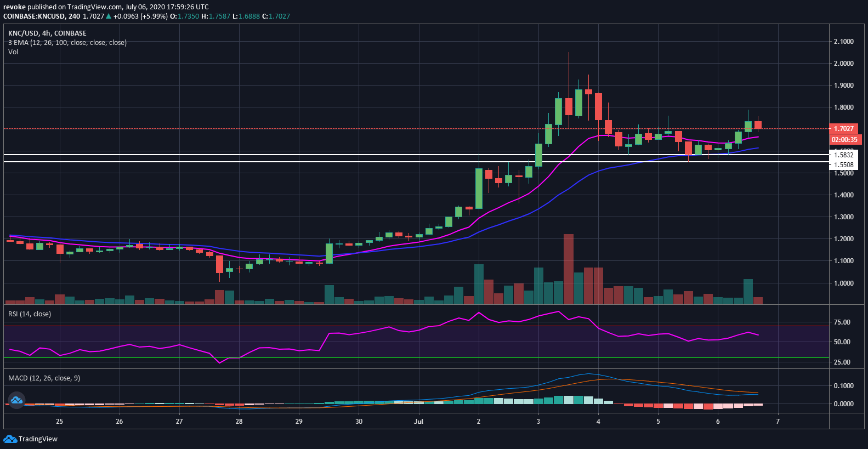868x449 pixels.
Task: Click the green RSI oversold line
Action: tap(416, 358)
